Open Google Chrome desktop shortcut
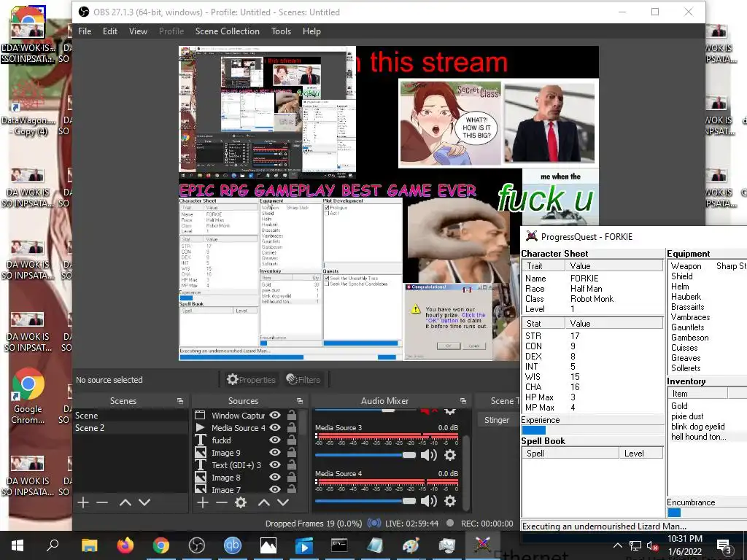The height and width of the screenshot is (560, 747). tap(28, 396)
